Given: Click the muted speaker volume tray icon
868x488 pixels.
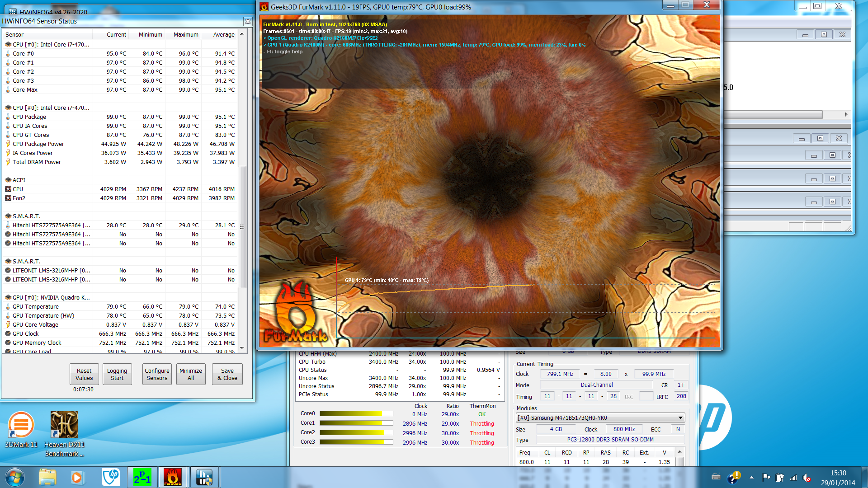Looking at the screenshot, I should pyautogui.click(x=807, y=478).
